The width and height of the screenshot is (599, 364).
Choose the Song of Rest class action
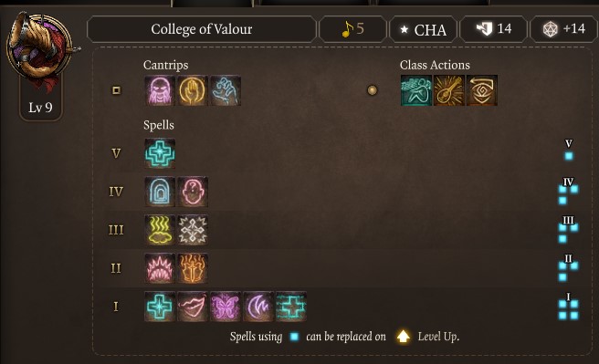pos(416,90)
